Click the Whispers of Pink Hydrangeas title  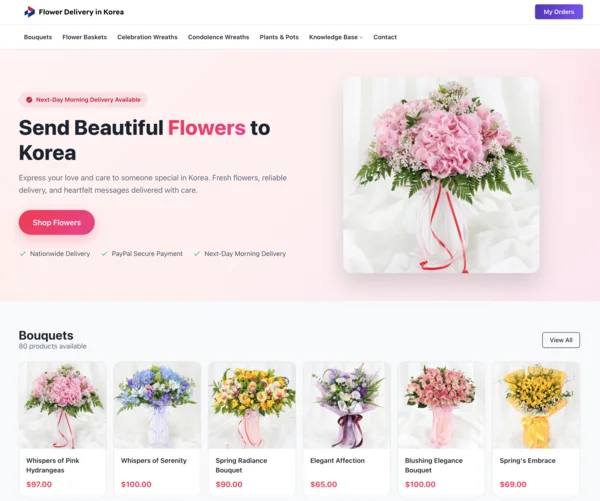click(52, 465)
